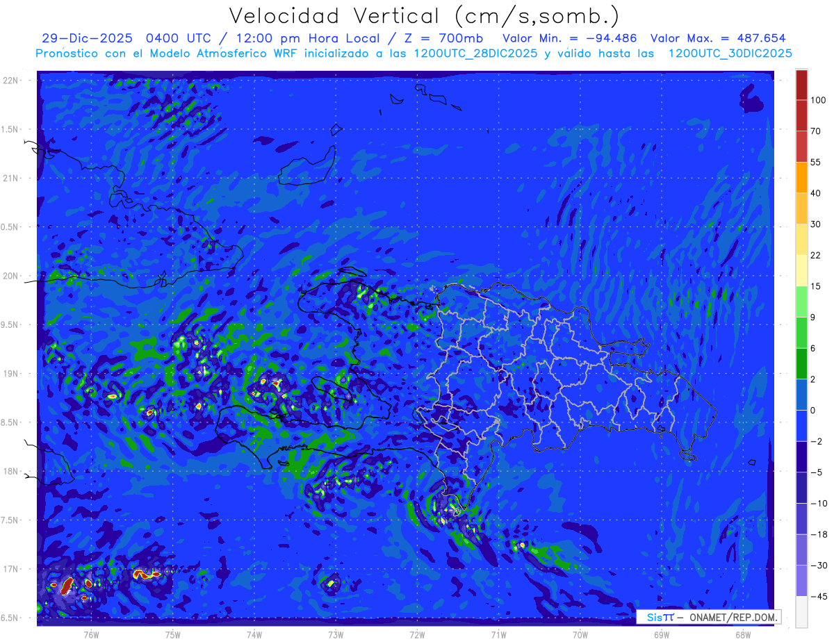The image size is (834, 644).
Task: Click the '9.5N' latitude label
Action: click(10, 325)
